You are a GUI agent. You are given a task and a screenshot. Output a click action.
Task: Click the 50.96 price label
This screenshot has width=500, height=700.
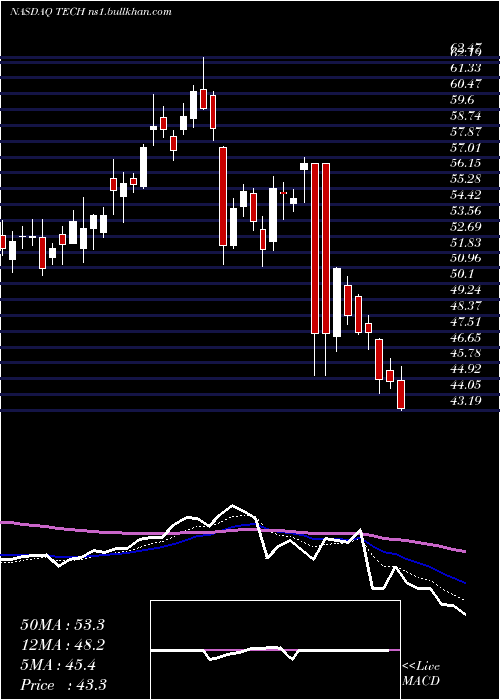coord(466,258)
